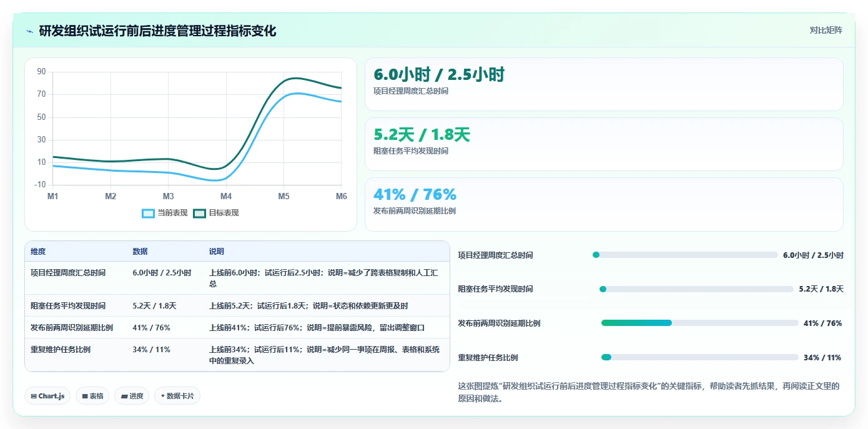This screenshot has width=868, height=429.
Task: Click the 进度 tag chip
Action: click(x=132, y=396)
